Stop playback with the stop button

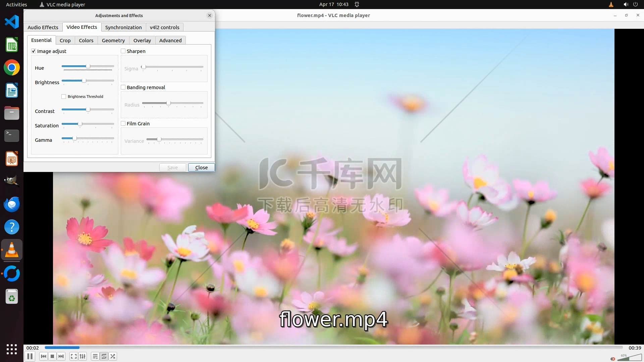click(x=52, y=356)
